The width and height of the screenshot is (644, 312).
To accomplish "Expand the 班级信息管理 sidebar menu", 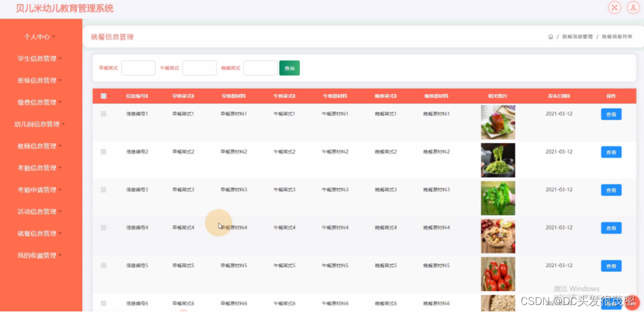I will [40, 80].
